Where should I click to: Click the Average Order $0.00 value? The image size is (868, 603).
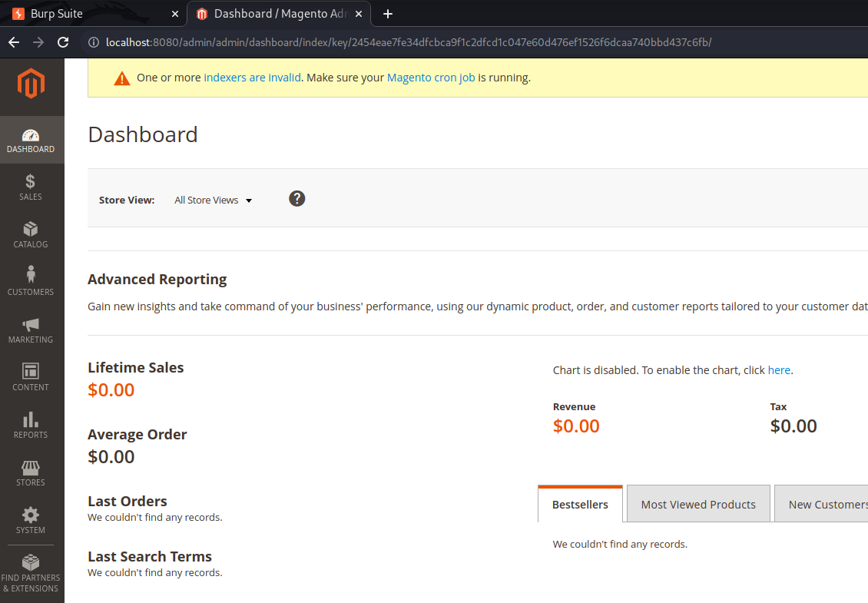click(x=111, y=457)
